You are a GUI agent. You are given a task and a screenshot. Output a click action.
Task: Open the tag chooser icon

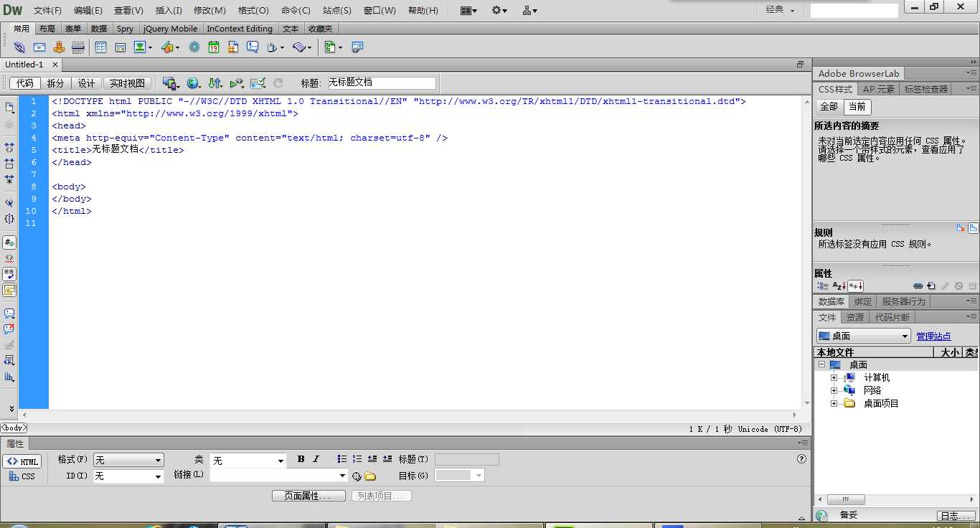(357, 47)
